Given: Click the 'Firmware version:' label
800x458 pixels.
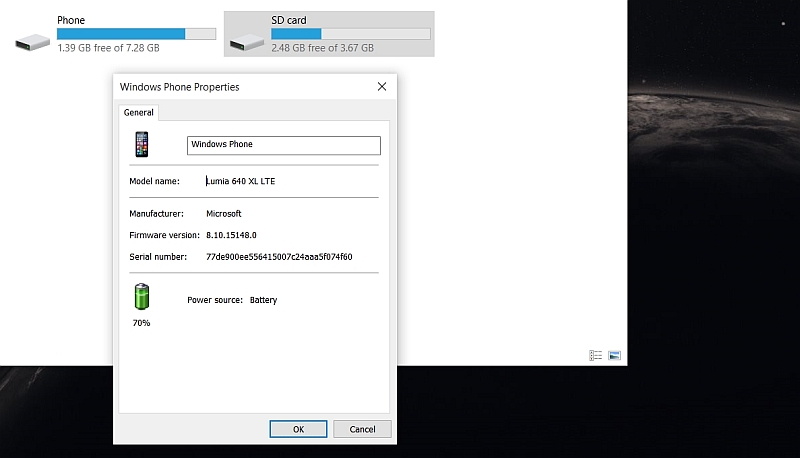Looking at the screenshot, I should 164,235.
